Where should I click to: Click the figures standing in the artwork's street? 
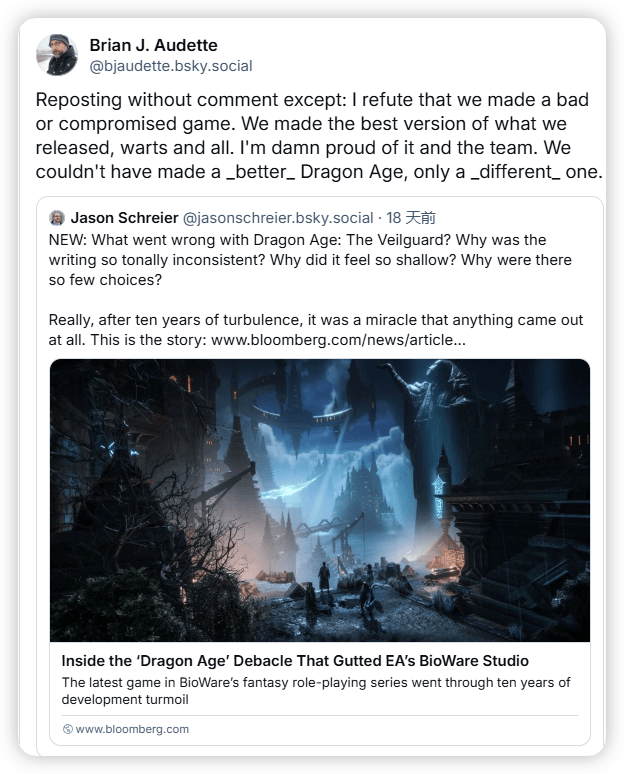346,585
